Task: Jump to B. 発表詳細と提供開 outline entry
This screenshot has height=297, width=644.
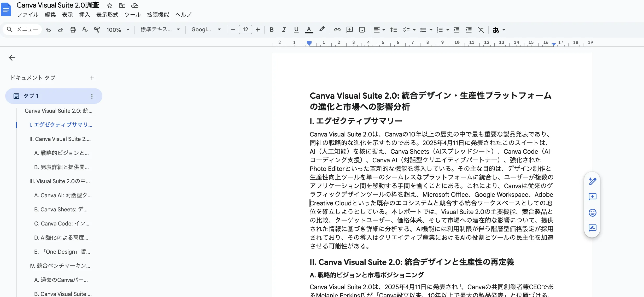Action: pyautogui.click(x=62, y=167)
